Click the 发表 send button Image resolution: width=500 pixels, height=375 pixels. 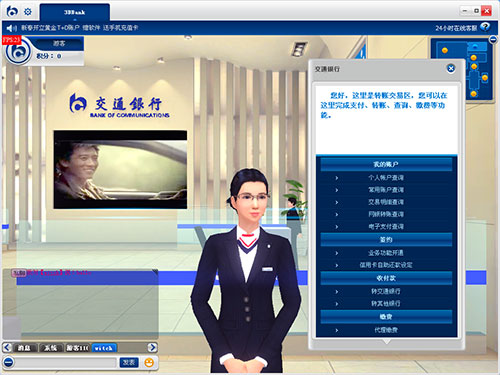[129, 362]
